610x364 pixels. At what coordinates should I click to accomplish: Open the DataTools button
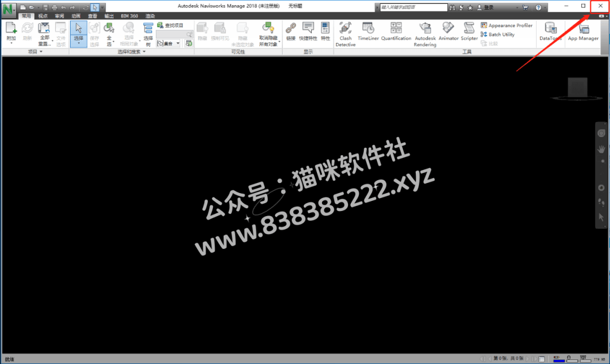coord(551,32)
